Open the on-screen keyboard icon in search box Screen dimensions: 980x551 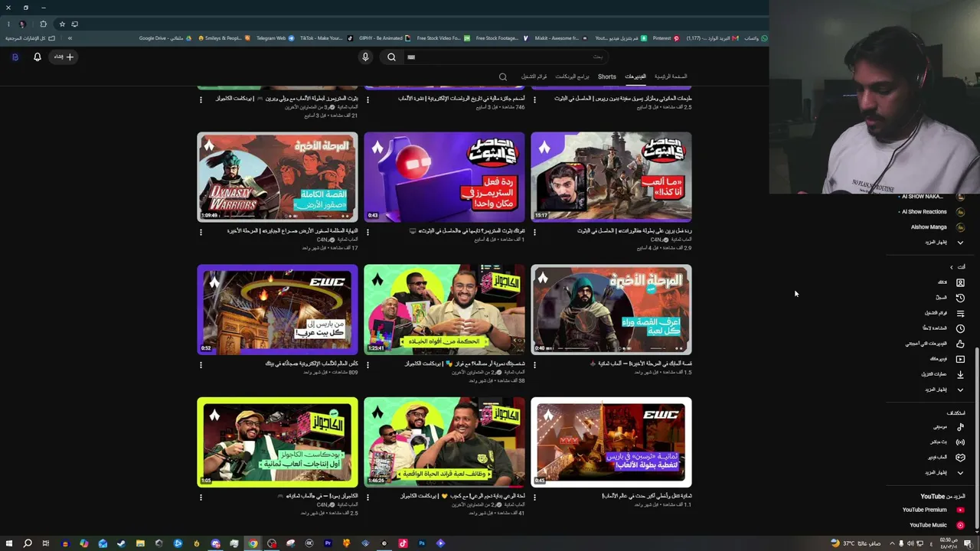point(411,57)
